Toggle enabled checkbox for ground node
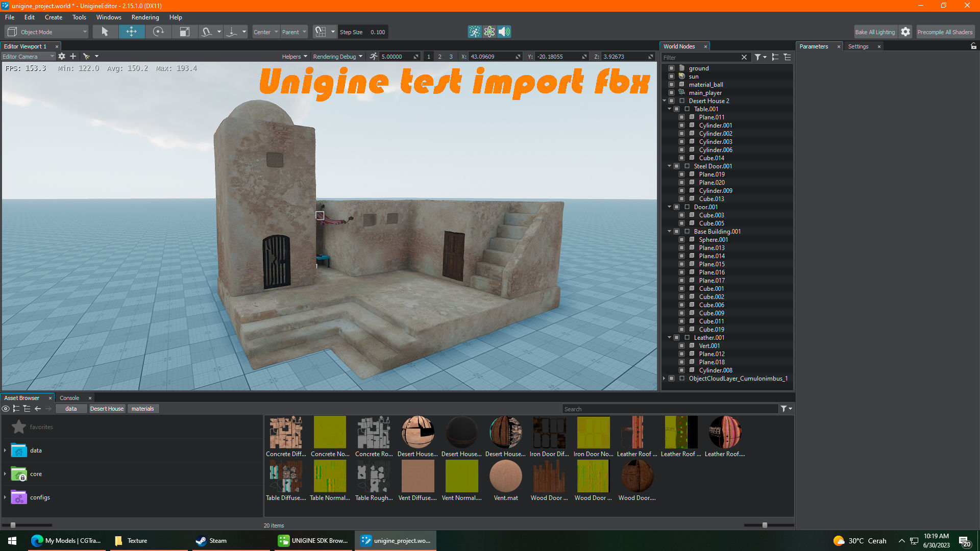Viewport: 980px width, 551px height. coord(672,68)
